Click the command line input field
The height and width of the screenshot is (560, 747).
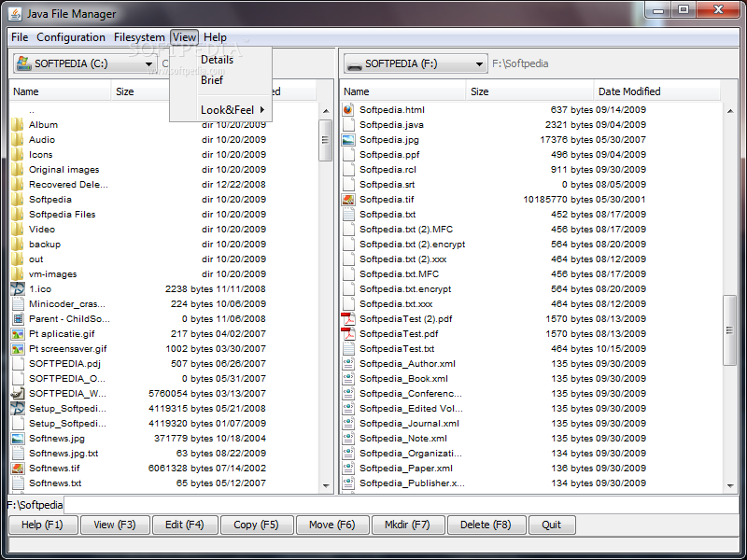click(x=402, y=505)
